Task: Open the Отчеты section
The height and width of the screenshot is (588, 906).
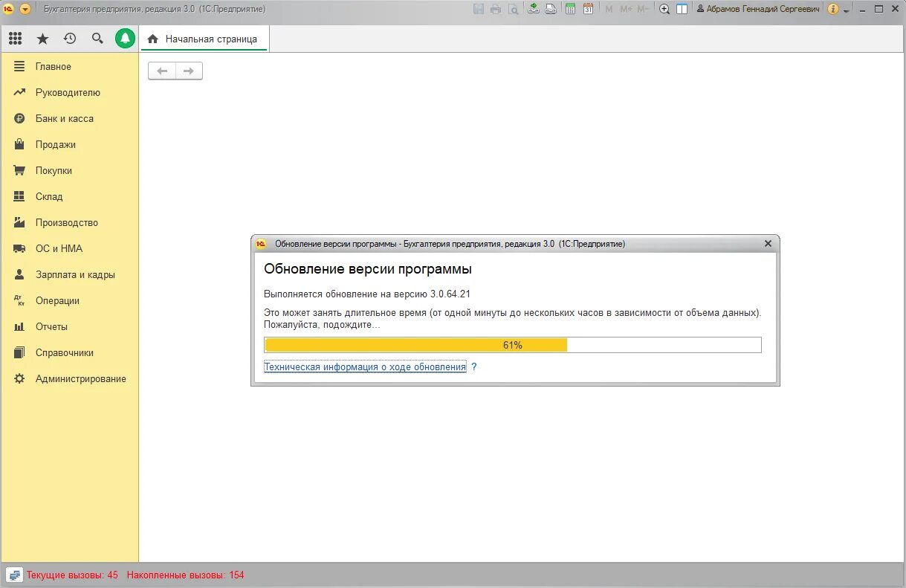Action: [70, 326]
